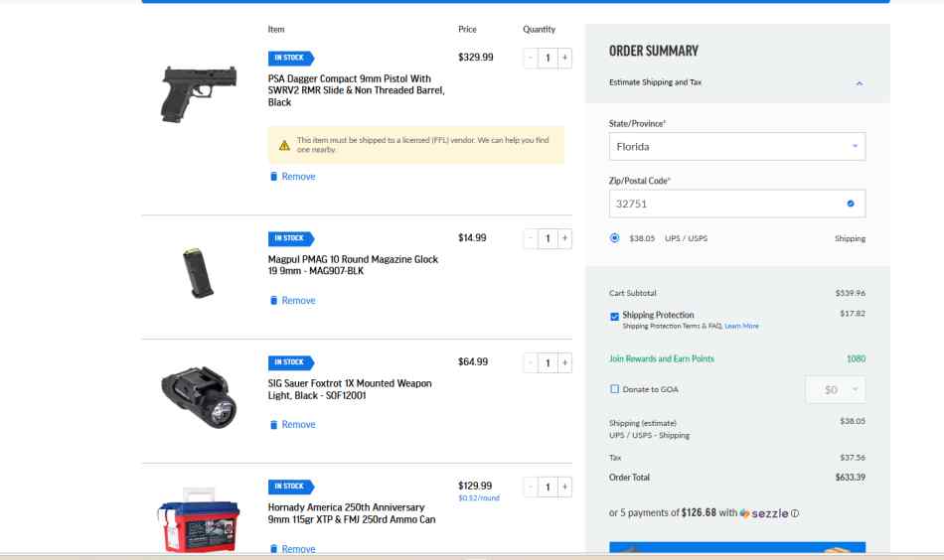Click the $329.99 pistol price

pos(476,58)
